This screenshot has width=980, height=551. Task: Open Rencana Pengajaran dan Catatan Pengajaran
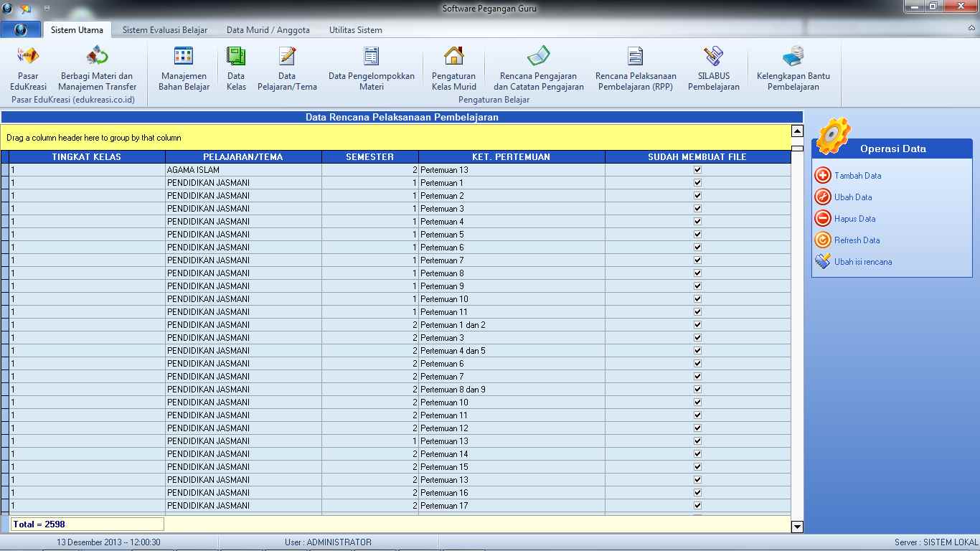pos(538,68)
